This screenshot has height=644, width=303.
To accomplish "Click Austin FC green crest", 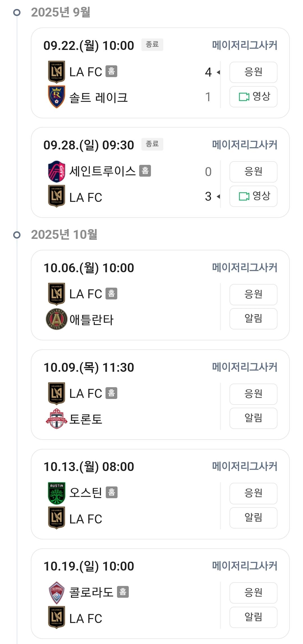I will tap(57, 493).
